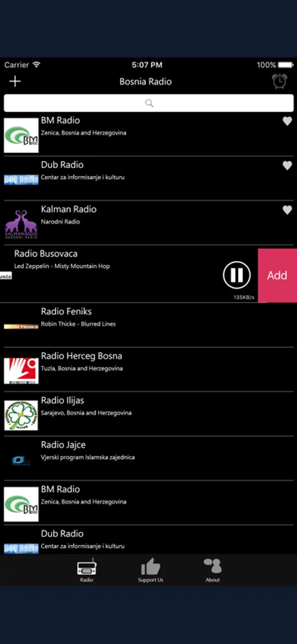Tap the plus add-station icon
Screen dimensions: 297x644
tap(15, 81)
